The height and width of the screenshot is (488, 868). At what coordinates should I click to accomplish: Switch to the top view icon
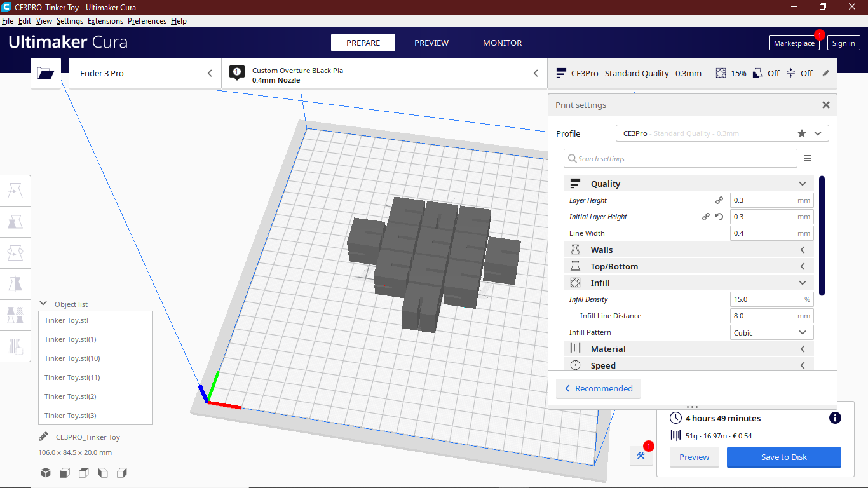(84, 473)
